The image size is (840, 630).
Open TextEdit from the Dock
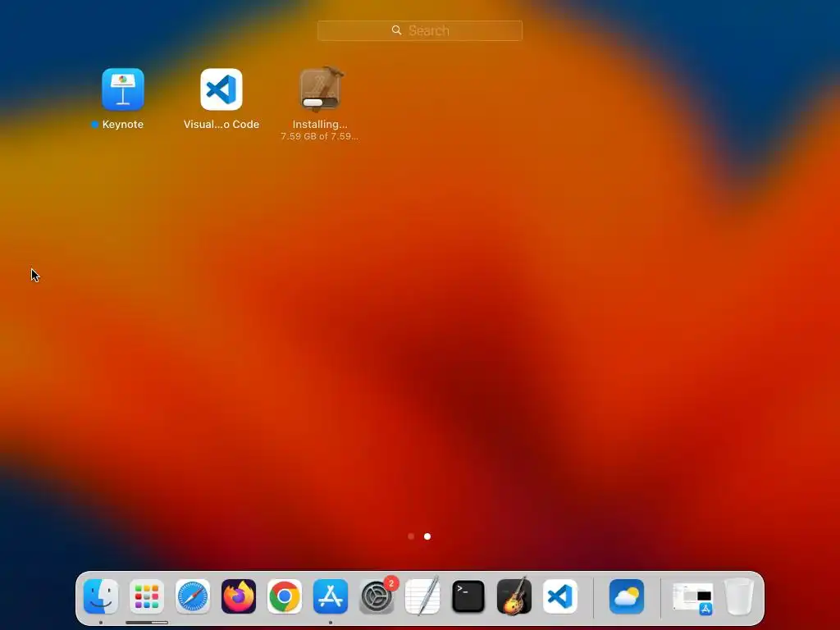pyautogui.click(x=422, y=596)
